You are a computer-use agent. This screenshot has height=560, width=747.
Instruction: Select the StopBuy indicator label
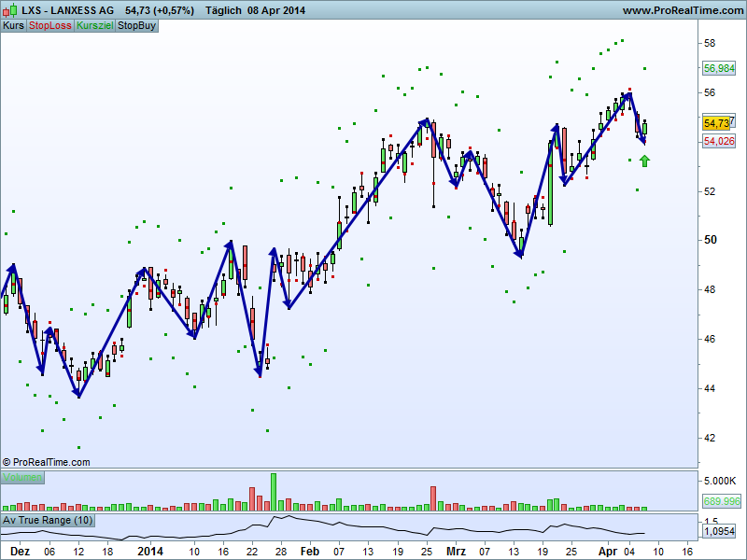point(136,26)
